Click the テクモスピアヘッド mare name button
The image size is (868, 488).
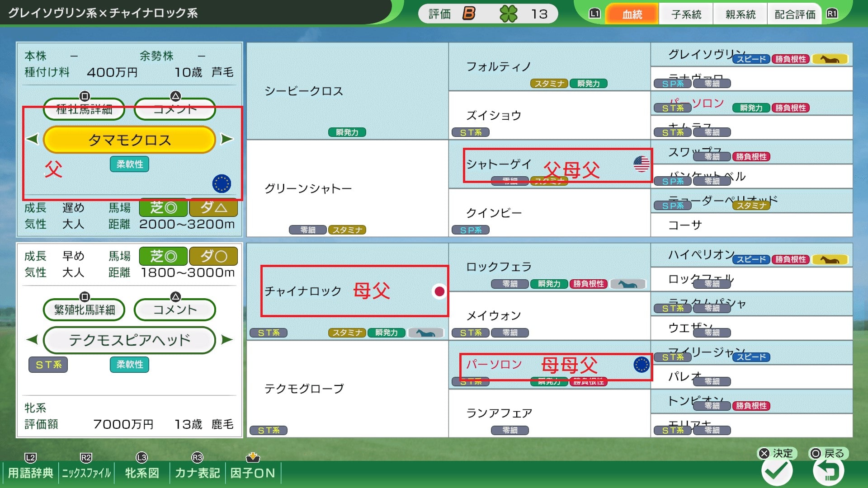pos(129,340)
